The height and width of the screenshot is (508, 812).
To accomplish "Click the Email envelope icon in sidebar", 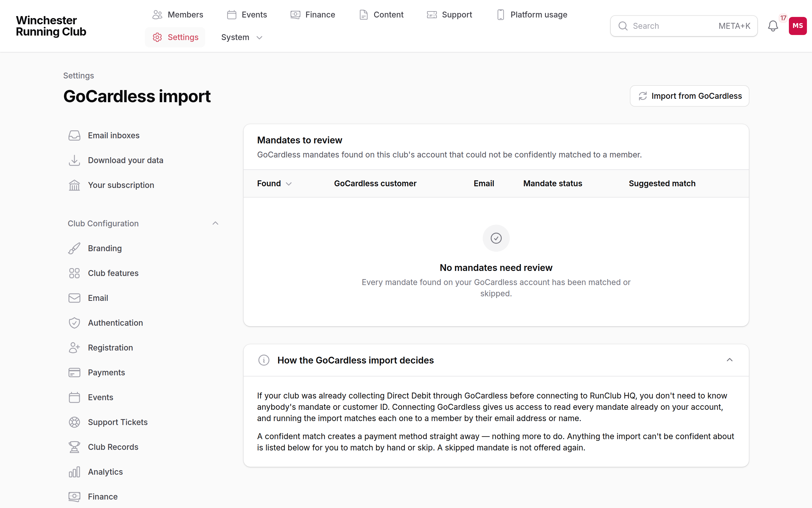I will tap(74, 298).
